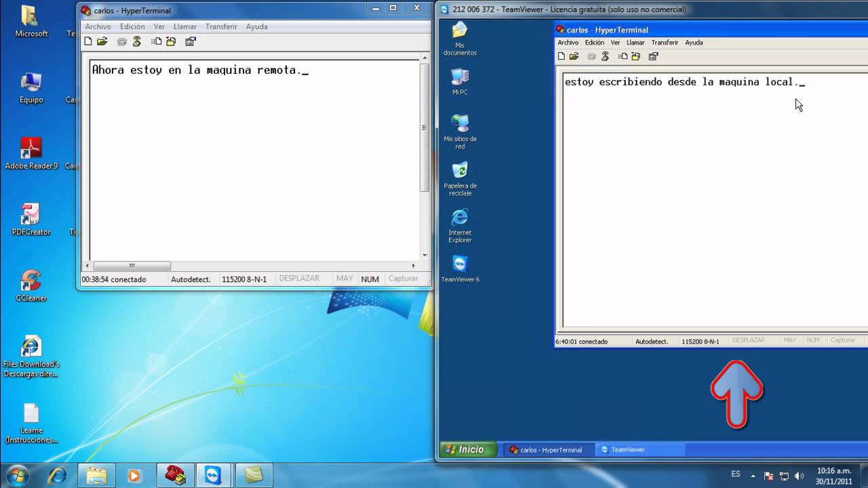The height and width of the screenshot is (488, 868).
Task: Open Transferir menu in remote HyperTerminal window
Action: coord(665,42)
